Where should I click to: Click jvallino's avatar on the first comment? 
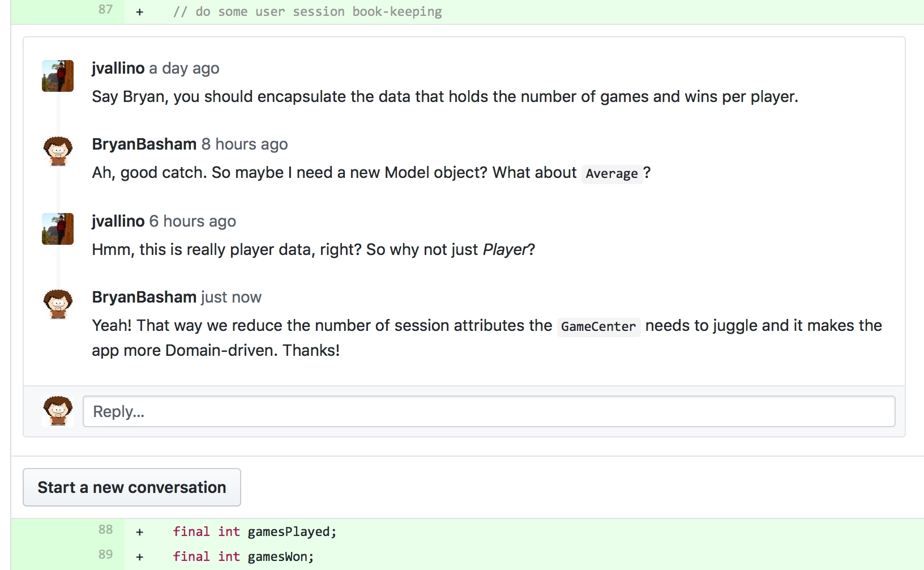point(57,75)
